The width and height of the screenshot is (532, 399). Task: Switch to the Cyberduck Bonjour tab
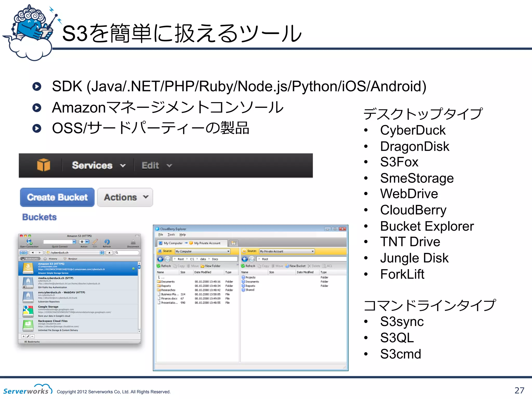click(x=71, y=259)
